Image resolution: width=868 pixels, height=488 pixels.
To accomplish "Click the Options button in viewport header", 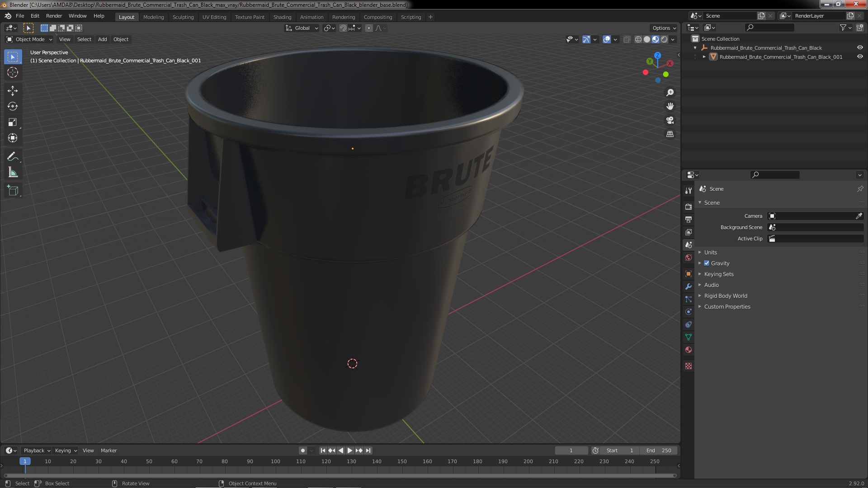I will pos(664,28).
